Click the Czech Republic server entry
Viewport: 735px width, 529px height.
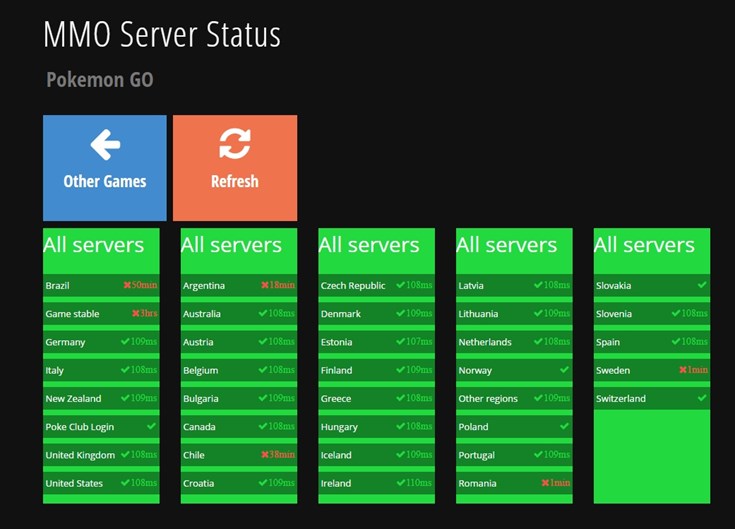pyautogui.click(x=376, y=285)
